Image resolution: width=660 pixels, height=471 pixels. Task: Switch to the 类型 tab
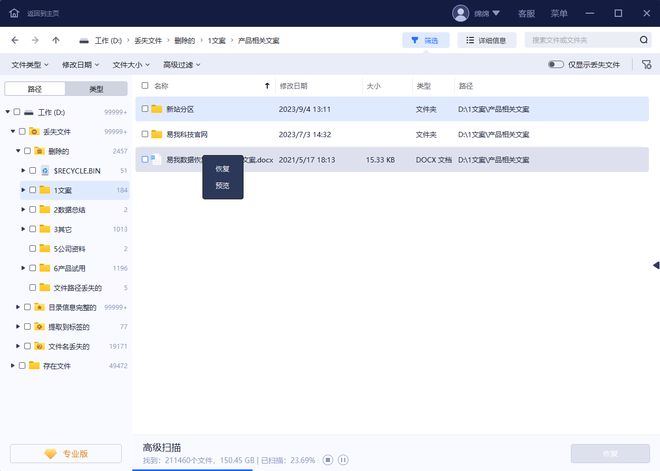click(96, 89)
